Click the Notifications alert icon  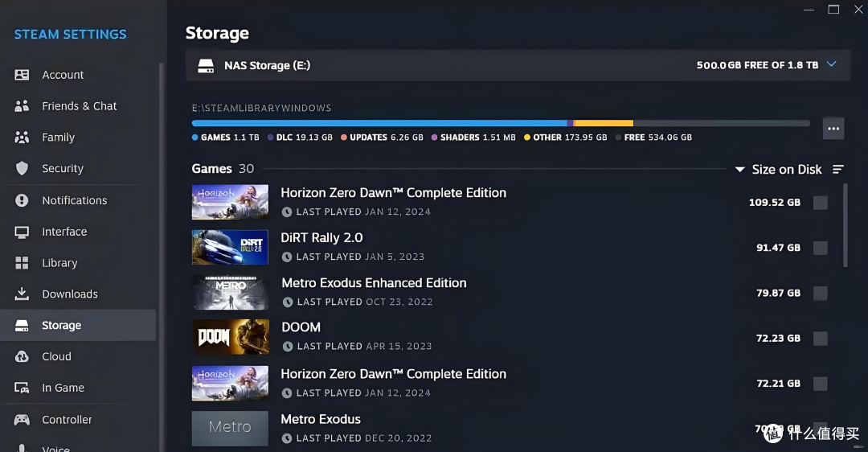[x=22, y=200]
